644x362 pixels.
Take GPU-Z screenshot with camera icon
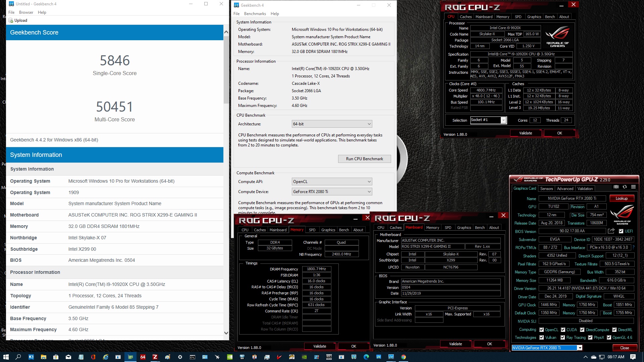click(x=616, y=187)
